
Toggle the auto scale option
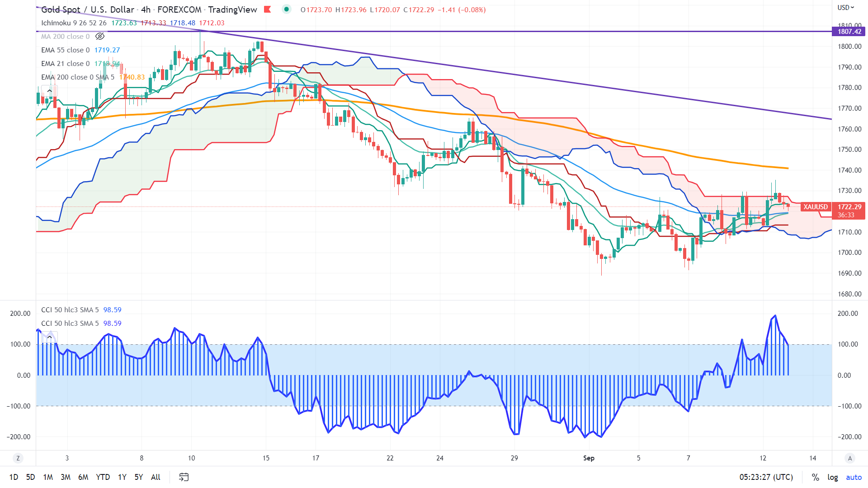[x=854, y=477]
